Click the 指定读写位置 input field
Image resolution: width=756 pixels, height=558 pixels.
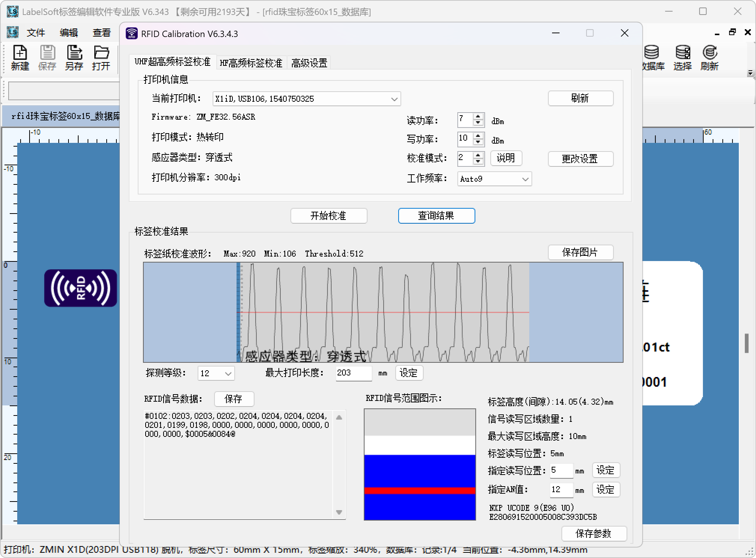[561, 470]
